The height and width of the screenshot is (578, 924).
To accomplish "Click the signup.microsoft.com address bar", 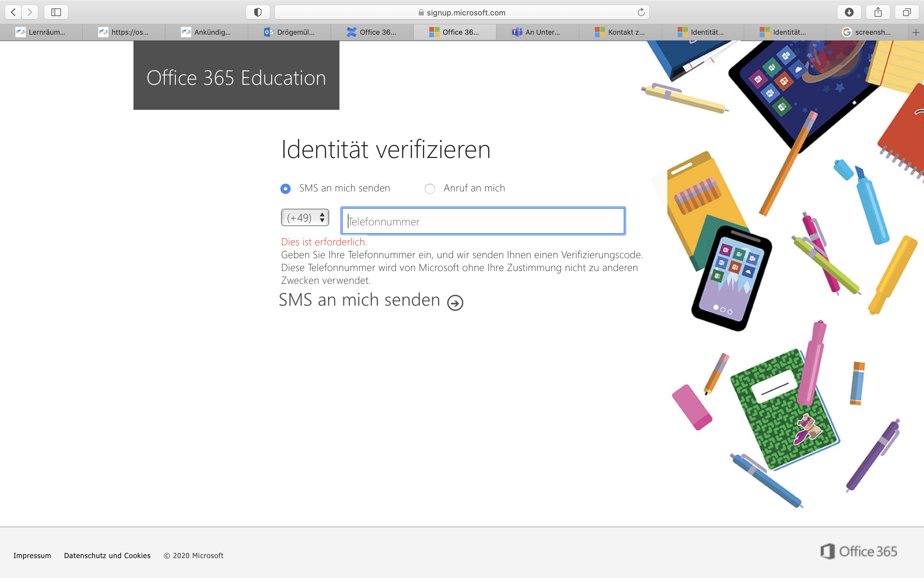I will pyautogui.click(x=462, y=12).
